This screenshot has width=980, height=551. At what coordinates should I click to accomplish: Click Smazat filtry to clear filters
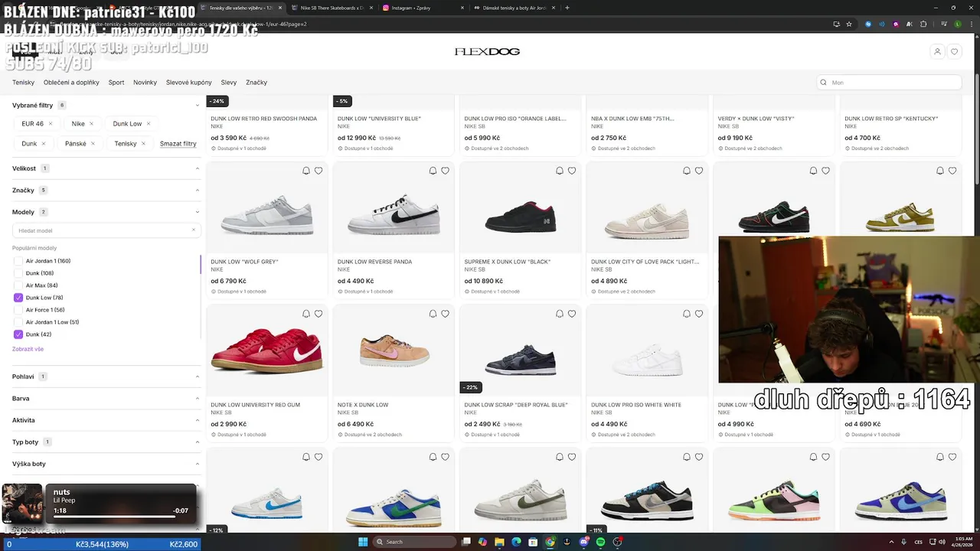click(x=178, y=144)
